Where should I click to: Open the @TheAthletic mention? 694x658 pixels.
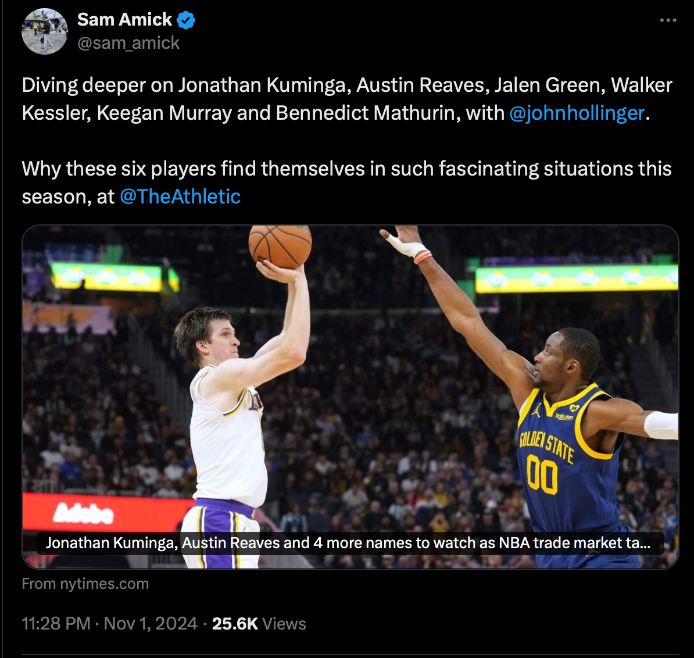pos(180,196)
